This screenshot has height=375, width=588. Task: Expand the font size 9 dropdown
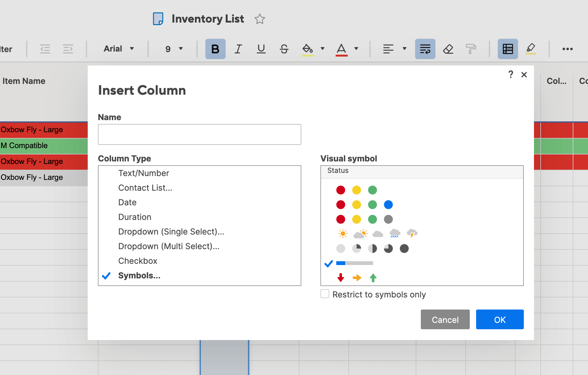pyautogui.click(x=174, y=49)
